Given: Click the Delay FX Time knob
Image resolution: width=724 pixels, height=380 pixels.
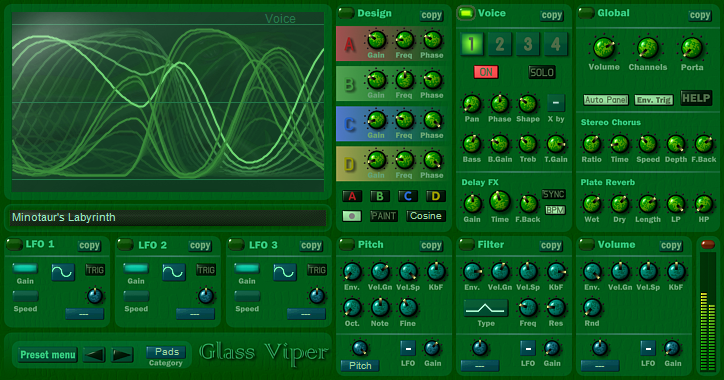Looking at the screenshot, I should point(500,202).
